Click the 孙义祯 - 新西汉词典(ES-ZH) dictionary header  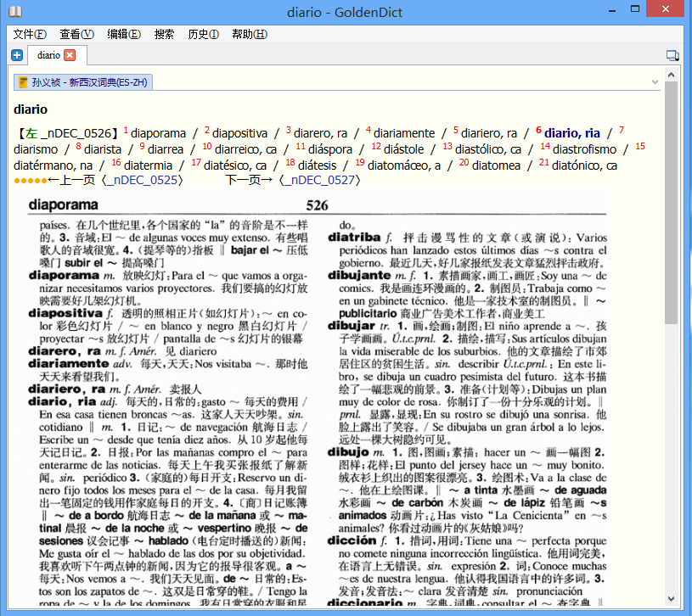pos(83,82)
